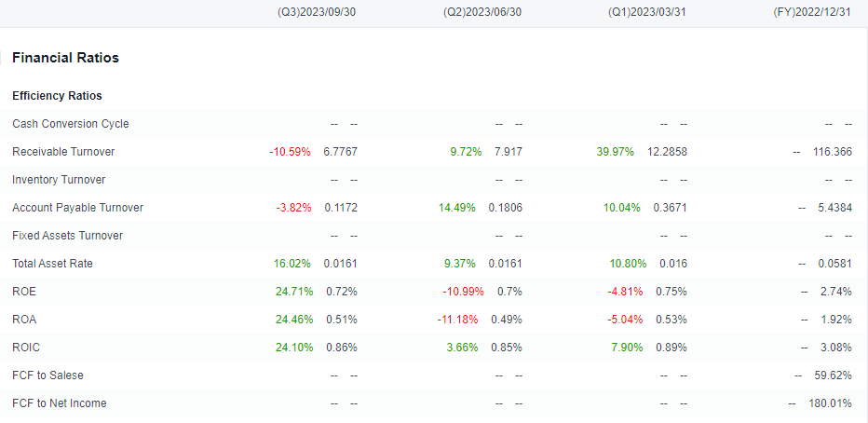This screenshot has height=423, width=868.
Task: Click Account Payable Turnover value 0.1172
Action: (341, 208)
